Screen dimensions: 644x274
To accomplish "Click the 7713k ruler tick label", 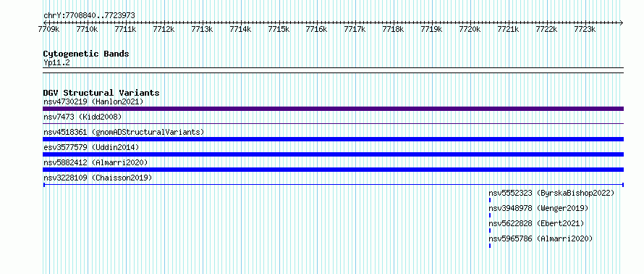I will (202, 29).
